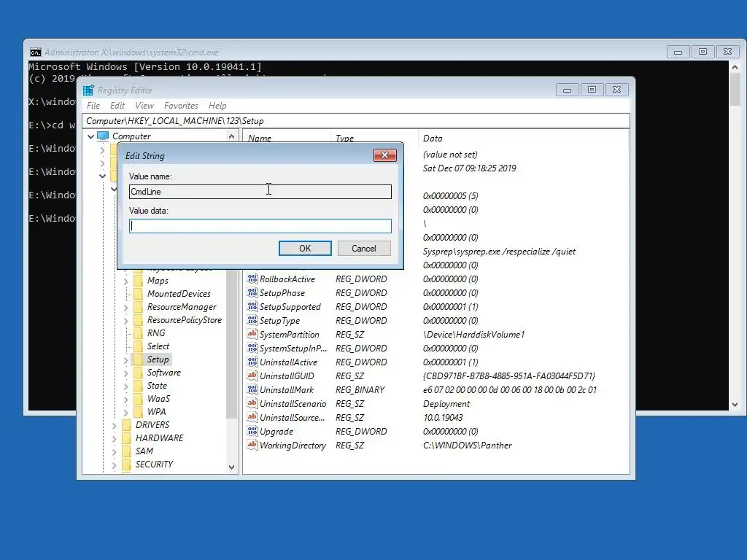This screenshot has height=560, width=747.
Task: Click the Software folder icon
Action: coord(138,373)
